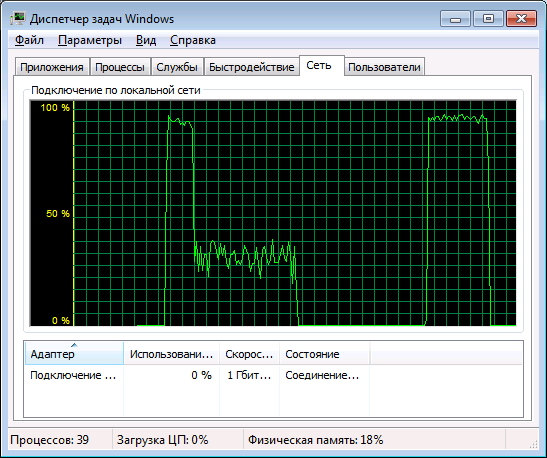547x458 pixels.
Task: Switch to the Пользователи tab
Action: (x=384, y=67)
